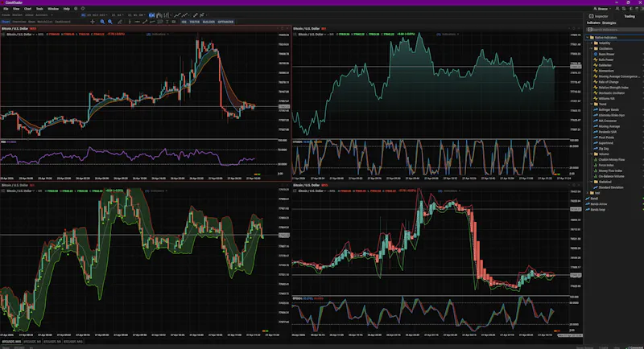644x349 pixels.
Task: Click the first blue zoom magnifier icon
Action: tap(102, 22)
